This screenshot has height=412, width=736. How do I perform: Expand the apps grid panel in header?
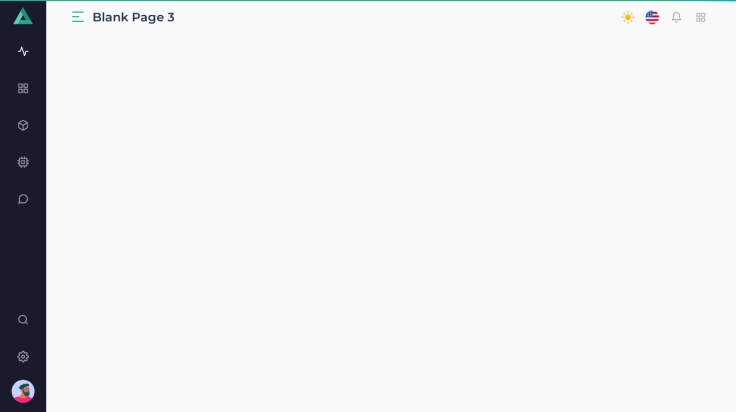click(x=701, y=17)
